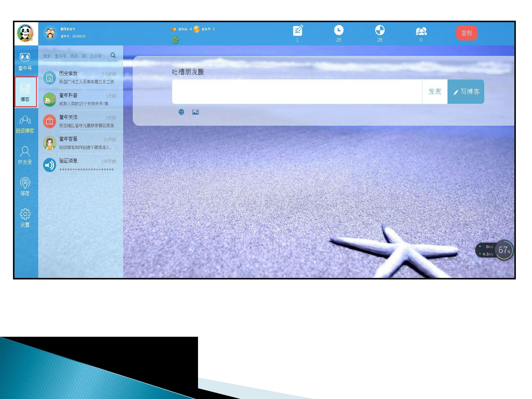The height and width of the screenshot is (399, 532).
Task: Click the 写博客 button
Action: pos(466,92)
